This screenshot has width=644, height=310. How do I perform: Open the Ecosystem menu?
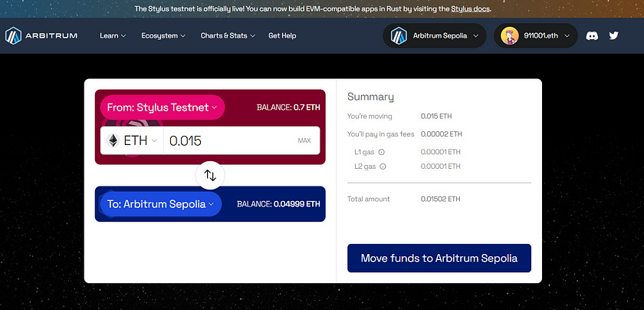[163, 36]
